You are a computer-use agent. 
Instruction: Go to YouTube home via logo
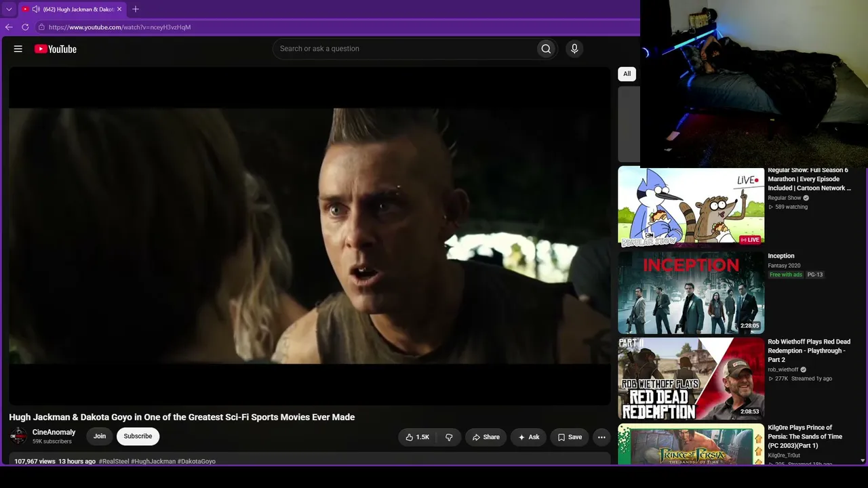pos(56,49)
